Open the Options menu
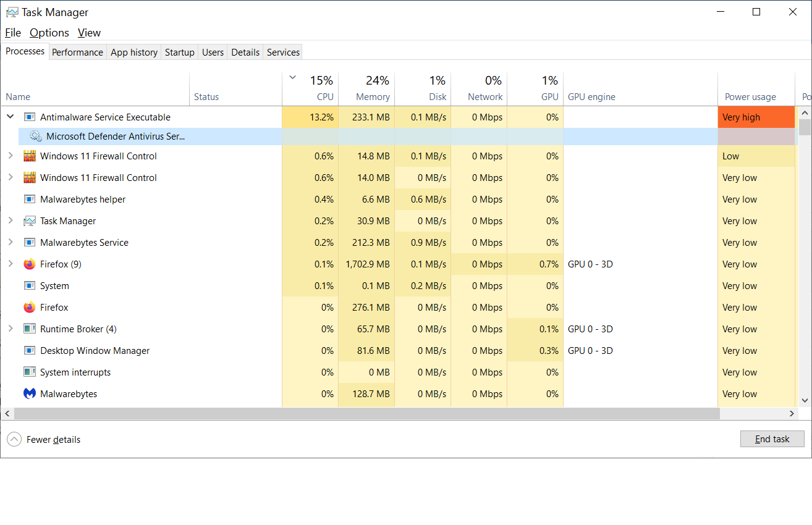The image size is (812, 525). (x=49, y=32)
